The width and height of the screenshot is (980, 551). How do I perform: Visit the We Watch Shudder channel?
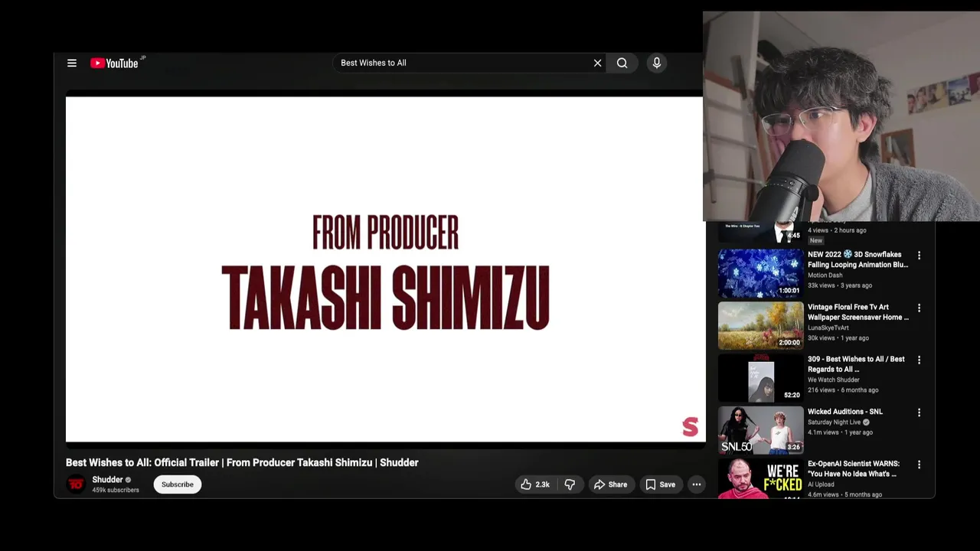click(x=833, y=380)
